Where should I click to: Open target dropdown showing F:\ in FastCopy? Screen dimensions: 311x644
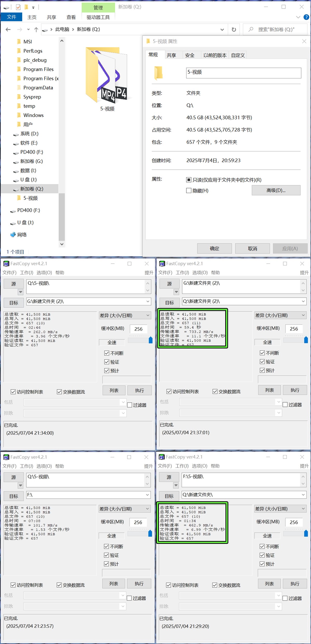147,495
